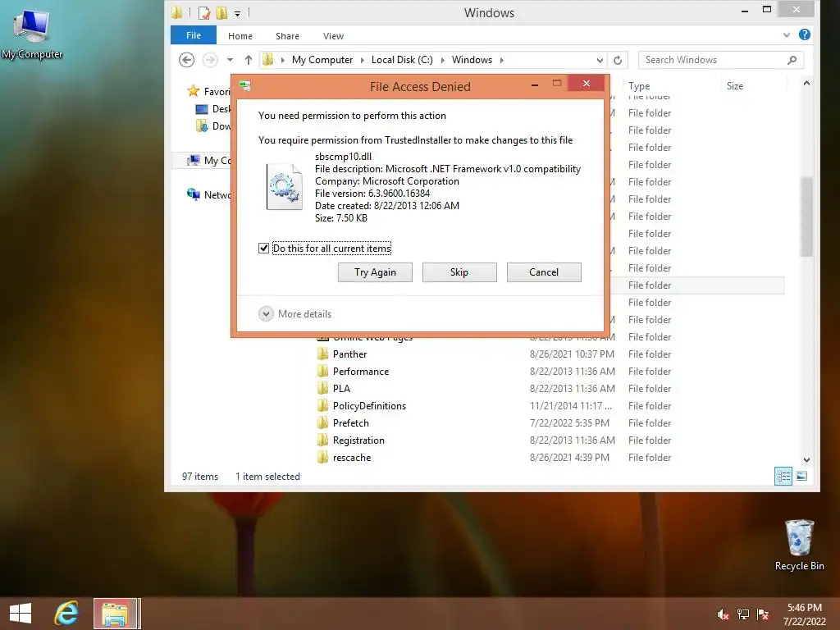Select the Panther folder
This screenshot has height=630, width=840.
[x=349, y=354]
